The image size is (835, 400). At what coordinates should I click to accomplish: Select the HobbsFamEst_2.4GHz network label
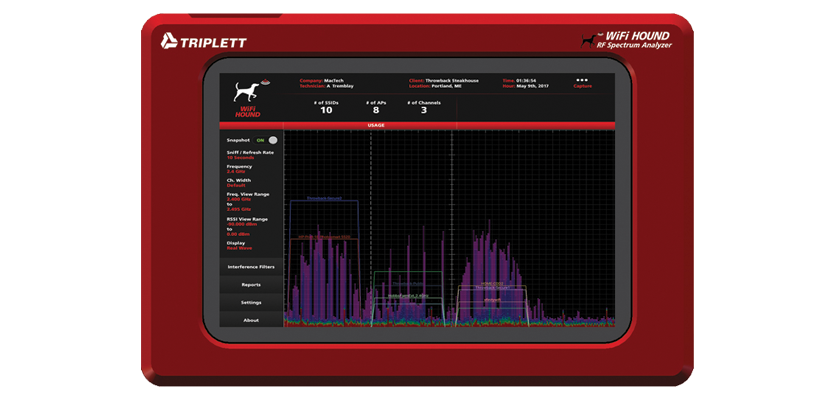(x=408, y=295)
